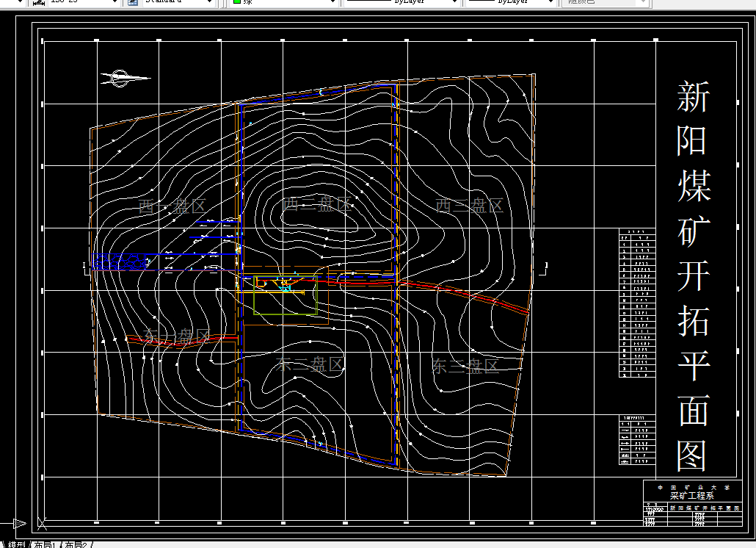This screenshot has height=548, width=756.
Task: Switch to the 布局1 layout tab
Action: (45, 544)
